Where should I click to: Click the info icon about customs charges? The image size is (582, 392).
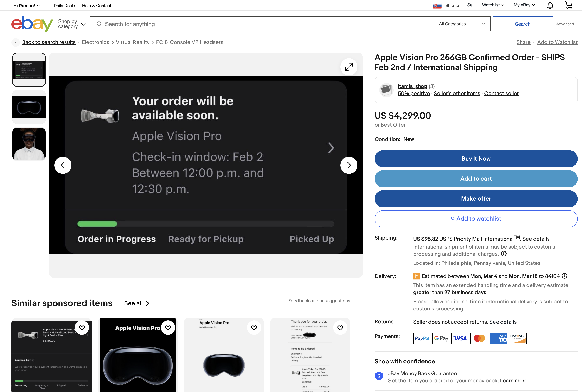coord(504,254)
